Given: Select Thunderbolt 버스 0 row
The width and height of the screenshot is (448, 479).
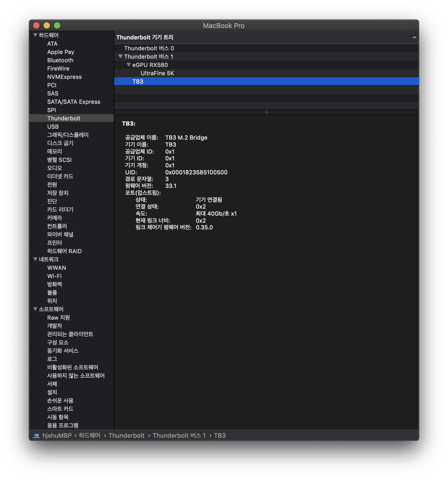Looking at the screenshot, I should 266,48.
